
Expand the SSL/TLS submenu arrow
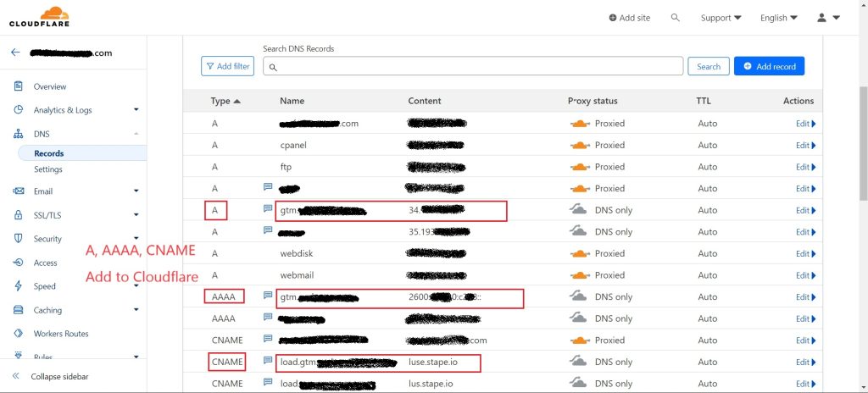pyautogui.click(x=136, y=215)
